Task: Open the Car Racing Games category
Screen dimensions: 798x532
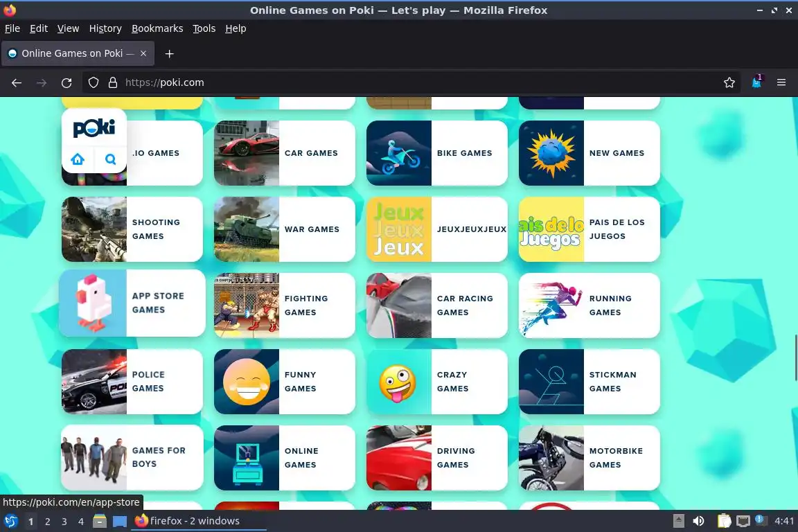Action: (436, 305)
